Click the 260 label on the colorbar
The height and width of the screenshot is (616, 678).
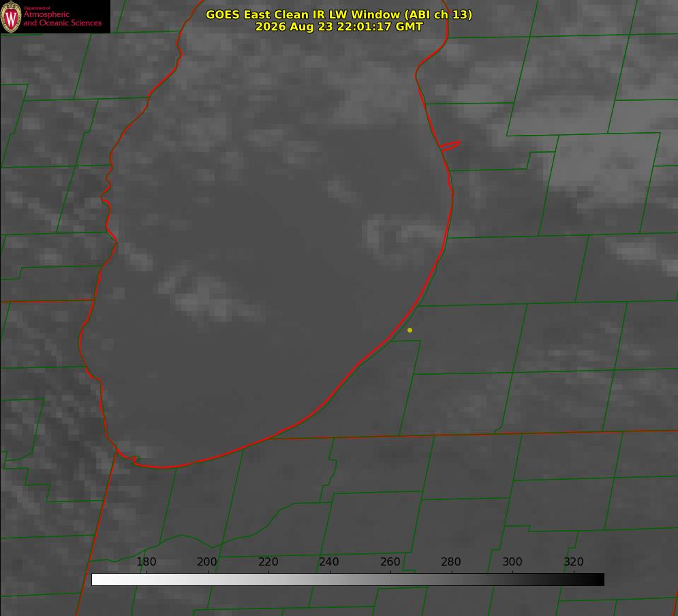click(390, 561)
